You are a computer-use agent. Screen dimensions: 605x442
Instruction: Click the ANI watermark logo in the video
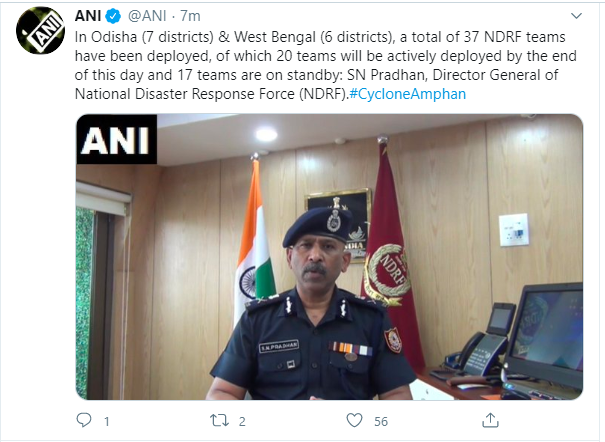(116, 141)
